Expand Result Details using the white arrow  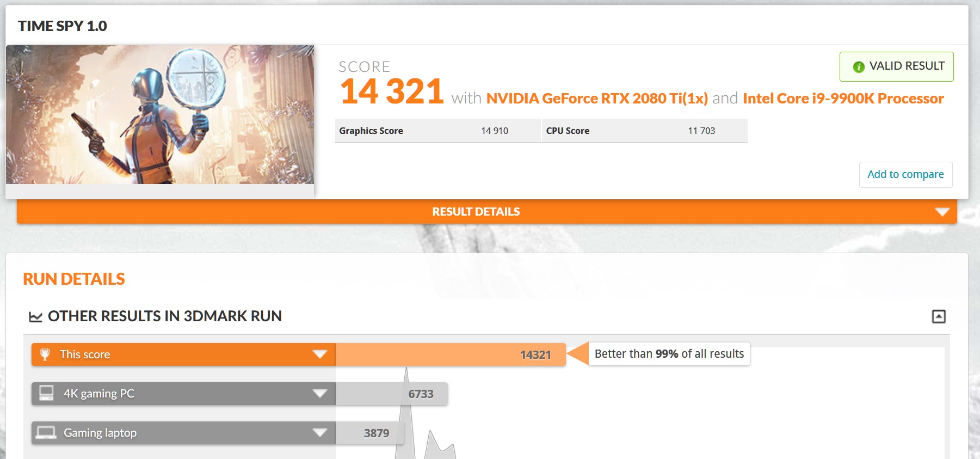click(x=942, y=212)
